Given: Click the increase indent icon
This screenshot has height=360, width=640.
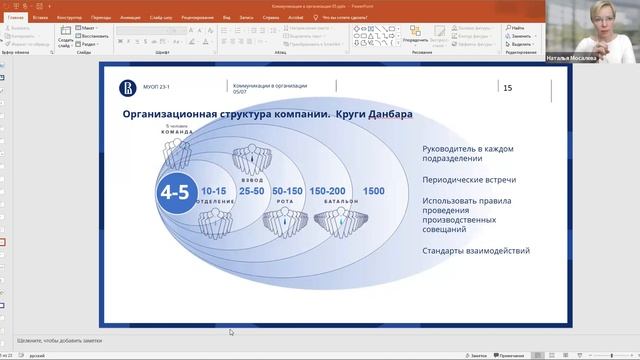Looking at the screenshot, I should click(x=262, y=31).
